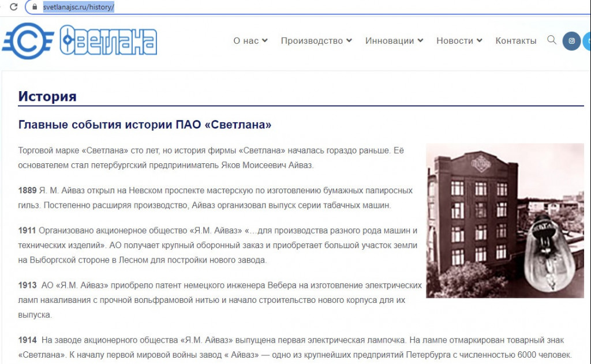The height and width of the screenshot is (364, 591).
Task: Click the name Яков Моисеевич Айваз
Action: (x=267, y=165)
